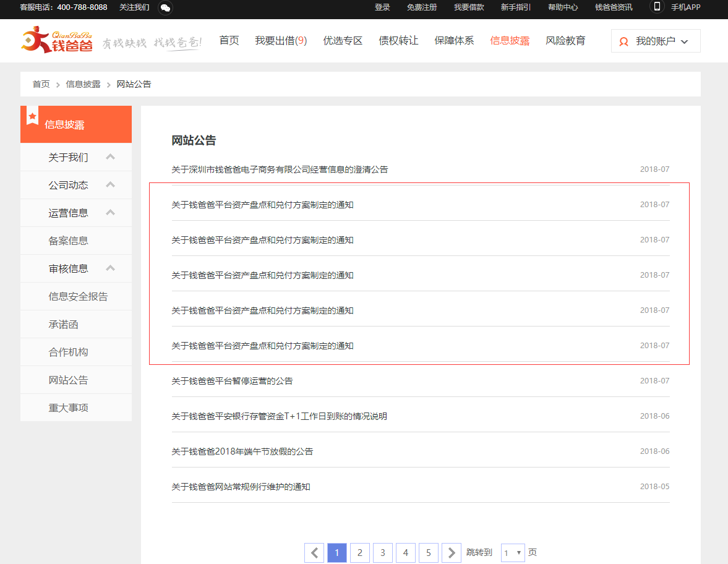Image resolution: width=728 pixels, height=564 pixels.
Task: Toggle the 审核信息 sidebar chevron
Action: pyautogui.click(x=111, y=268)
